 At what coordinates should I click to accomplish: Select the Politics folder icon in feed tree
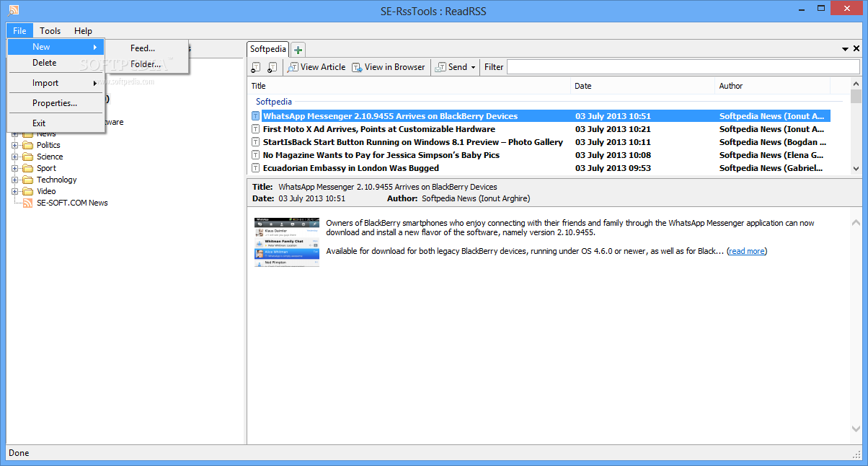click(28, 145)
